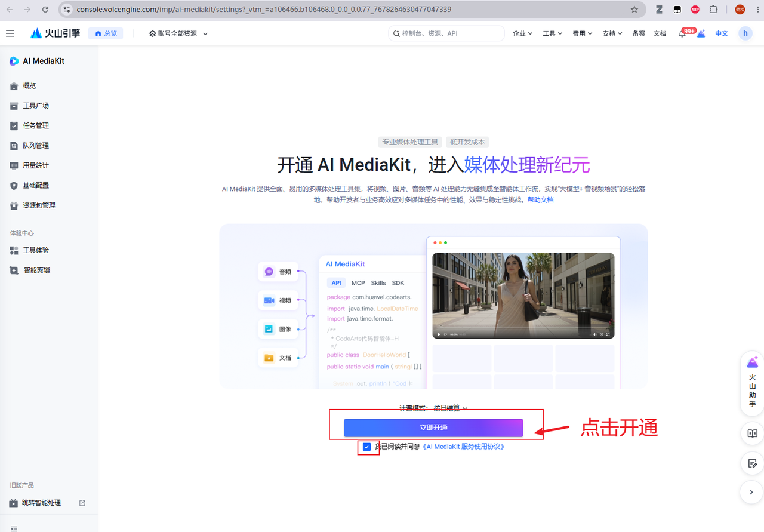
Task: Click the AI MediaKit product title icon
Action: coord(14,61)
